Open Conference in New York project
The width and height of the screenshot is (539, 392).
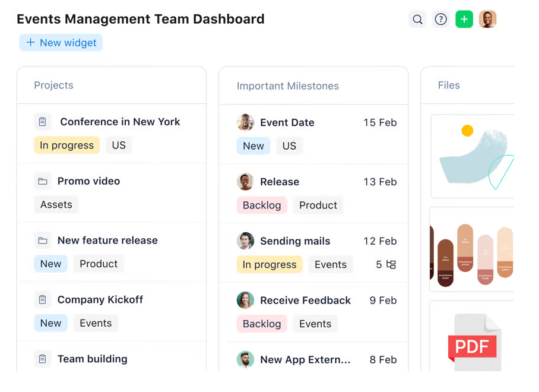pos(120,122)
